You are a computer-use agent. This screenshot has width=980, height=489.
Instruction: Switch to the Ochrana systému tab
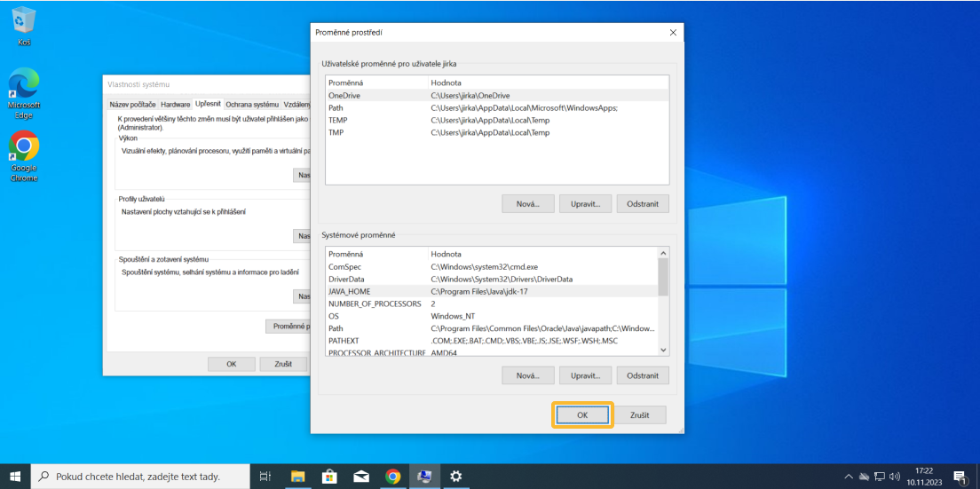click(x=252, y=105)
